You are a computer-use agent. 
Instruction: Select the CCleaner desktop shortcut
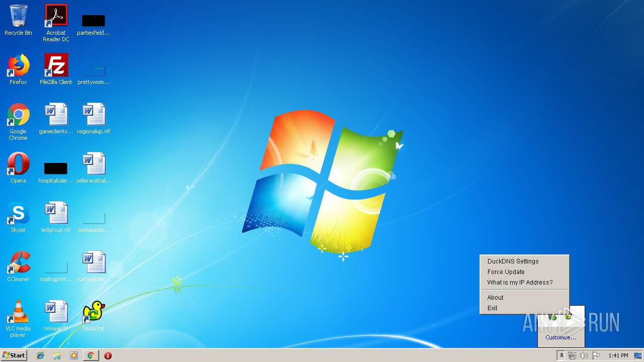(x=18, y=266)
